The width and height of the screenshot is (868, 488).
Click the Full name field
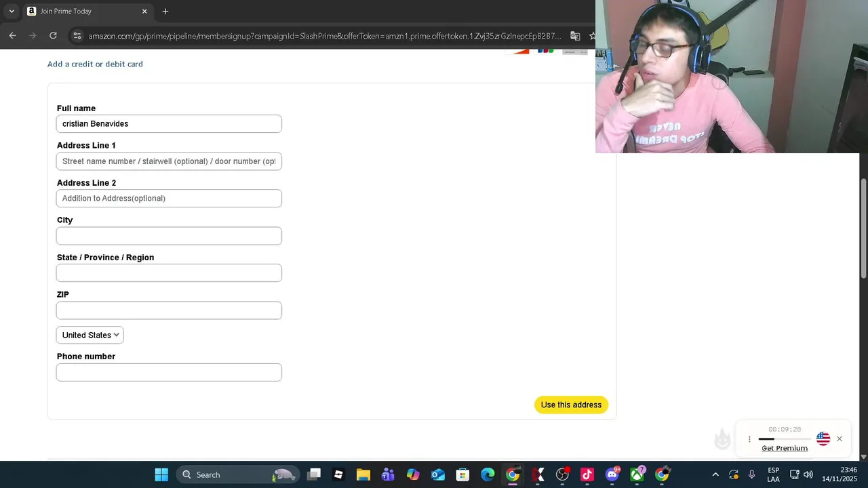169,124
